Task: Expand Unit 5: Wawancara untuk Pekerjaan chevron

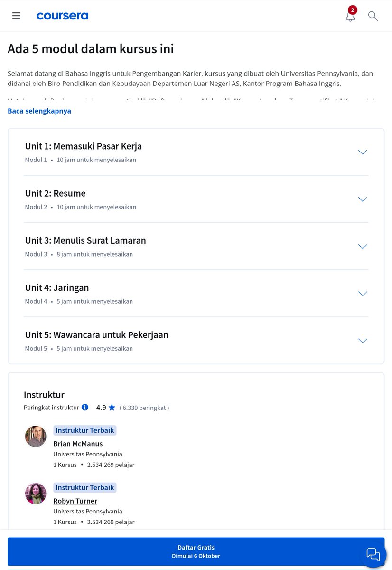Action: [x=363, y=340]
